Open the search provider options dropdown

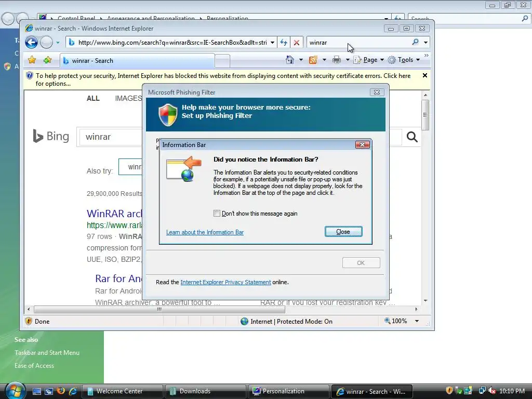pyautogui.click(x=425, y=43)
